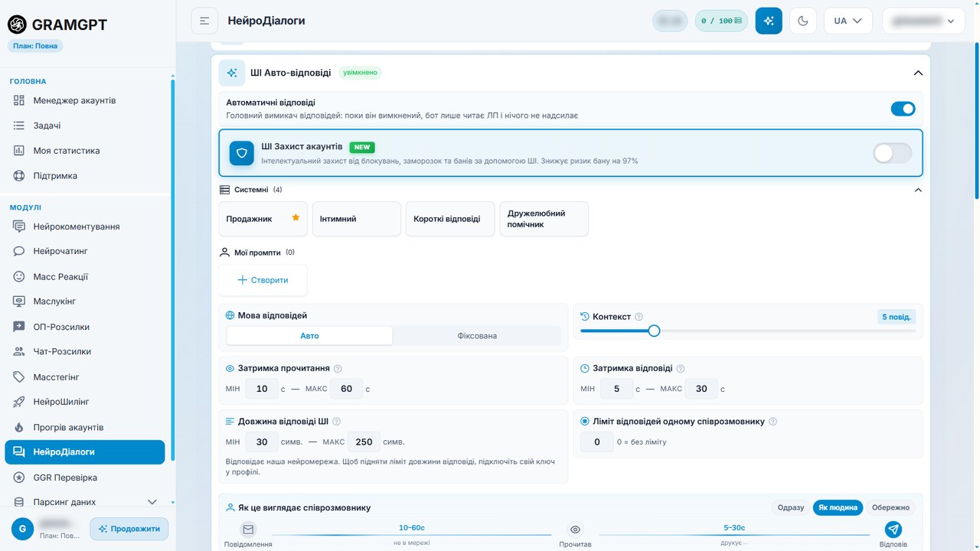Viewport: 980px width, 551px height.
Task: Click the Продажник favorite star icon
Action: [x=296, y=218]
